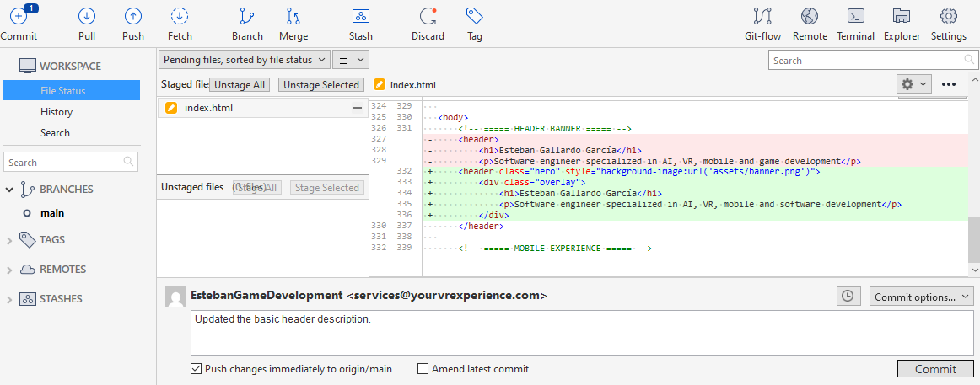This screenshot has height=385, width=980.
Task: Open the Commit options dropdown
Action: pyautogui.click(x=922, y=297)
